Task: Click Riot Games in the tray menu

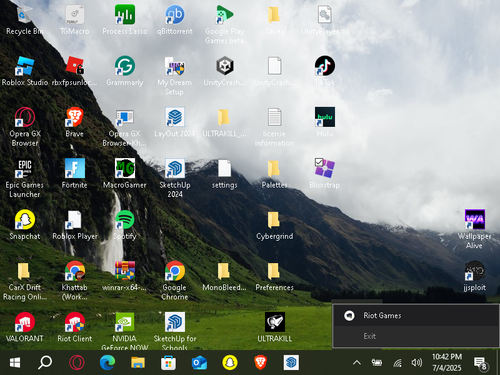Action: tap(416, 315)
